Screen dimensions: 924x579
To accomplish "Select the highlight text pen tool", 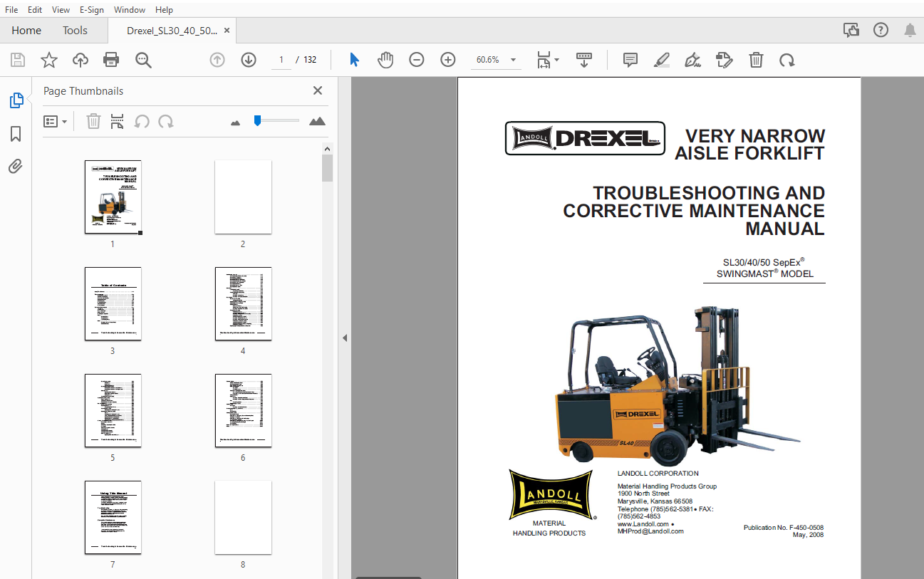I will [662, 60].
